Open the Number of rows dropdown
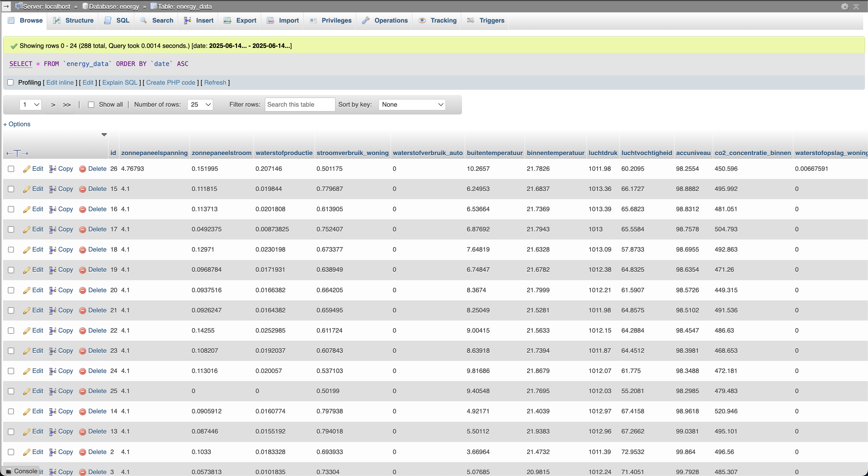Viewport: 868px width, 476px height. tap(200, 105)
